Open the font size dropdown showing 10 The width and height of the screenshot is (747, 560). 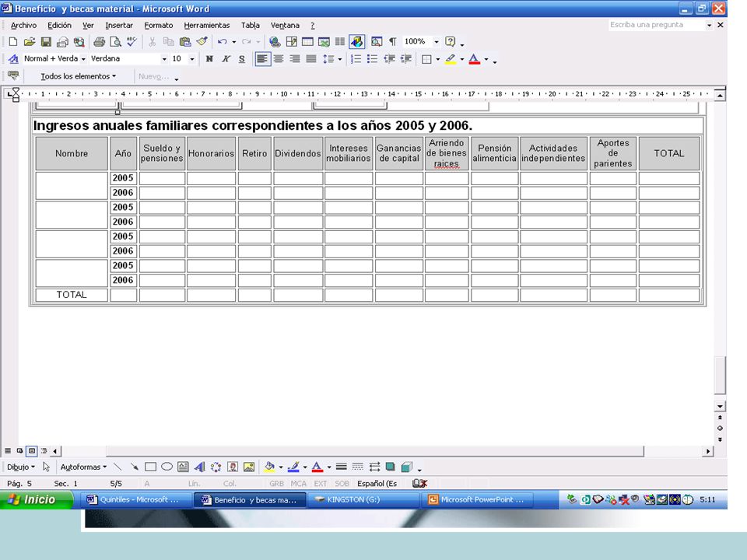192,59
